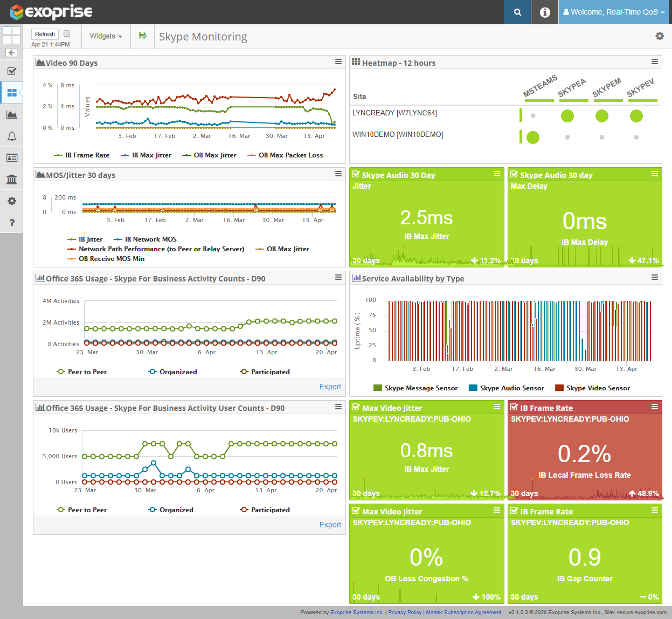Click the 2.5ms IB Max Jitter value

tap(426, 218)
